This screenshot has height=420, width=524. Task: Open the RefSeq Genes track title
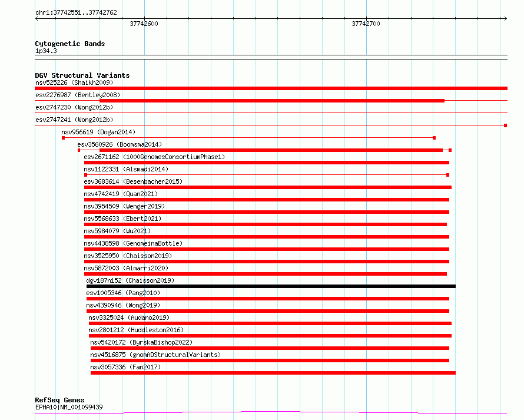pos(59,400)
